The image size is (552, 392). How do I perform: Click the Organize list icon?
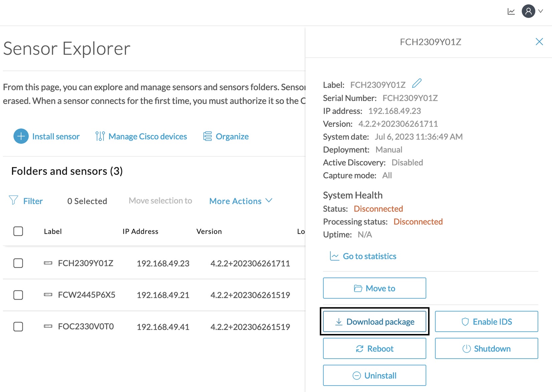pos(207,136)
